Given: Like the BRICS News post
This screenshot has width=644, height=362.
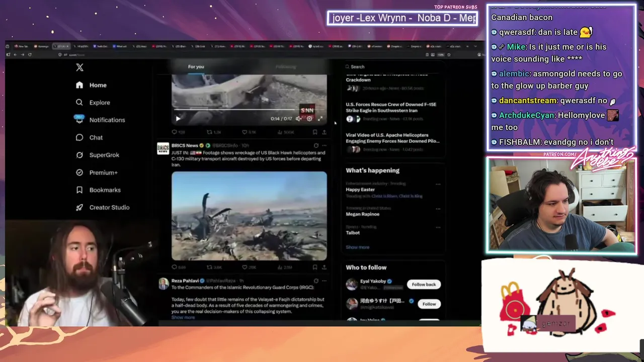Looking at the screenshot, I should 249,267.
